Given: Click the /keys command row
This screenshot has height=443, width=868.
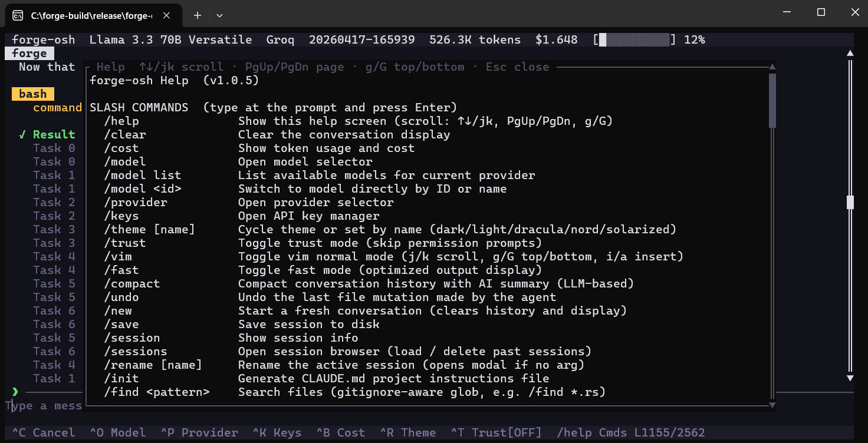Looking at the screenshot, I should coord(242,216).
